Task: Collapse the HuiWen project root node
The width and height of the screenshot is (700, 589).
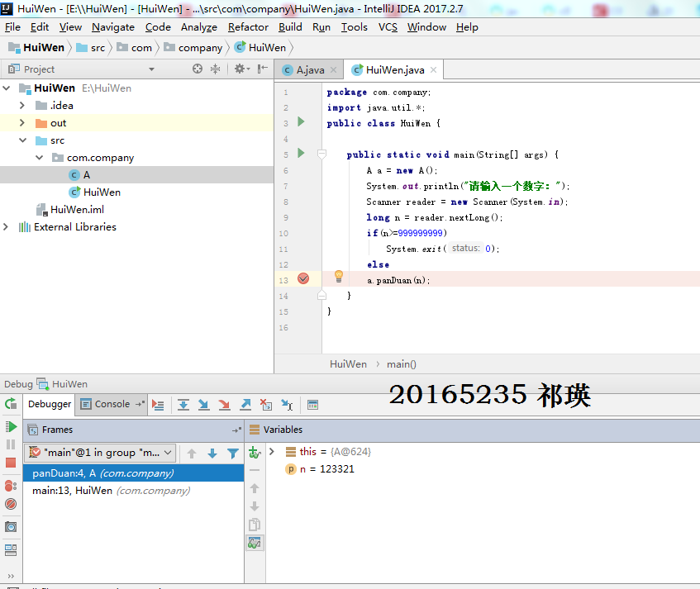Action: click(7, 88)
